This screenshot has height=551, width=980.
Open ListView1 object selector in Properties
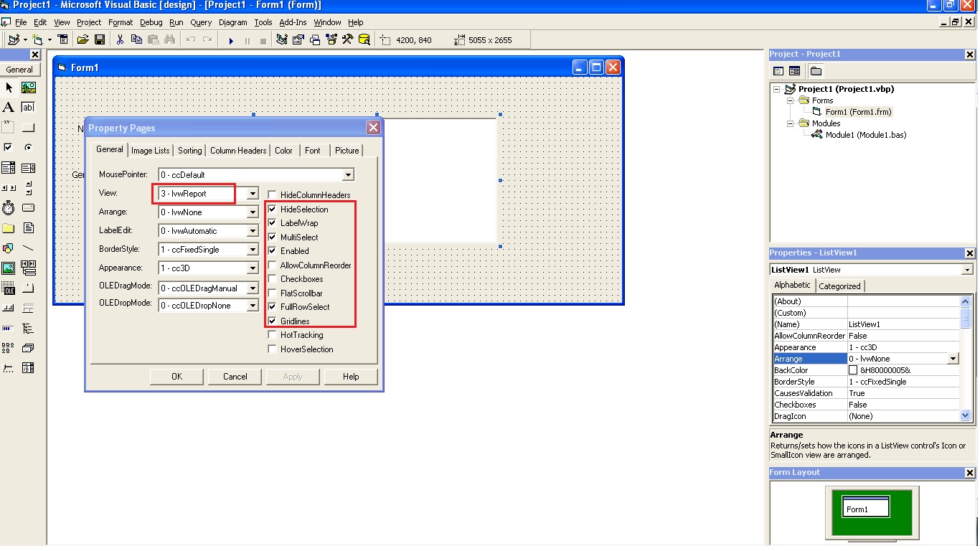(x=967, y=270)
